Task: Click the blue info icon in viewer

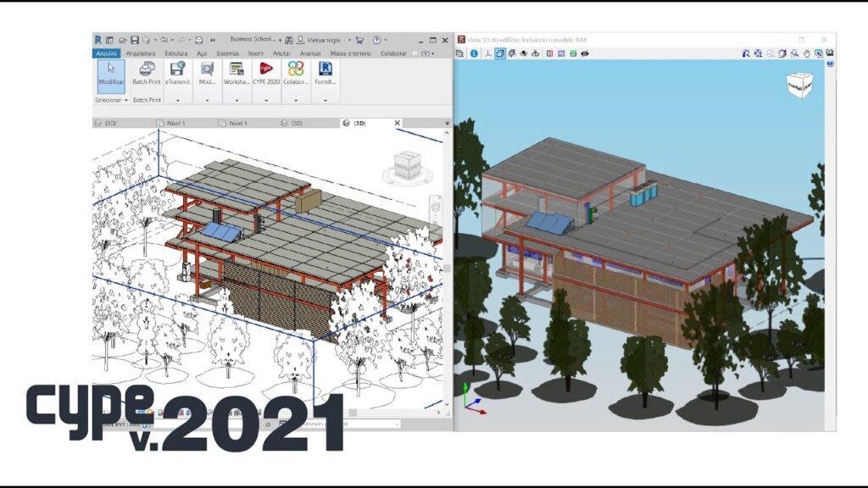Action: pos(474,53)
